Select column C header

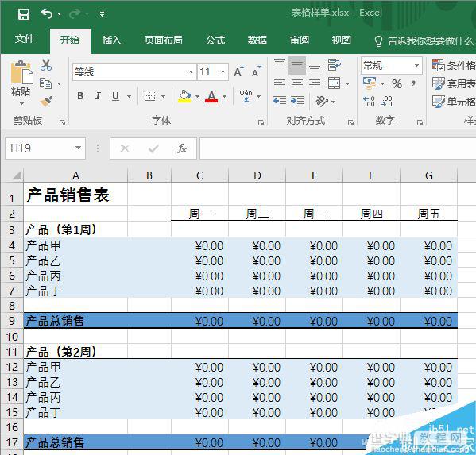pos(199,175)
